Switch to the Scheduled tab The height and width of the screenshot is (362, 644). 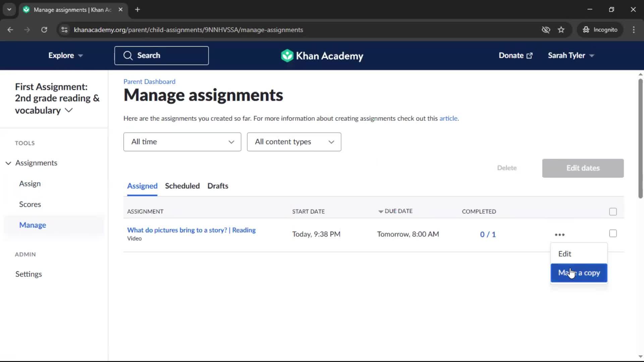(x=182, y=186)
